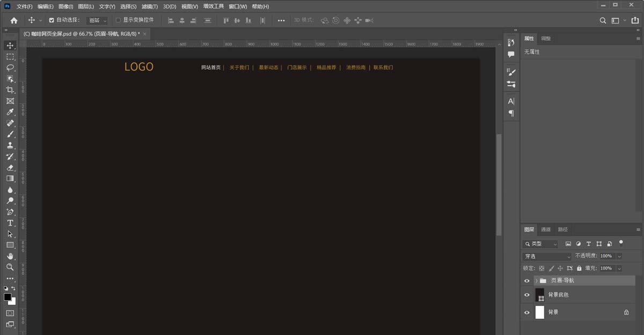Select the Frame tool
This screenshot has height=335, width=644.
(10, 101)
